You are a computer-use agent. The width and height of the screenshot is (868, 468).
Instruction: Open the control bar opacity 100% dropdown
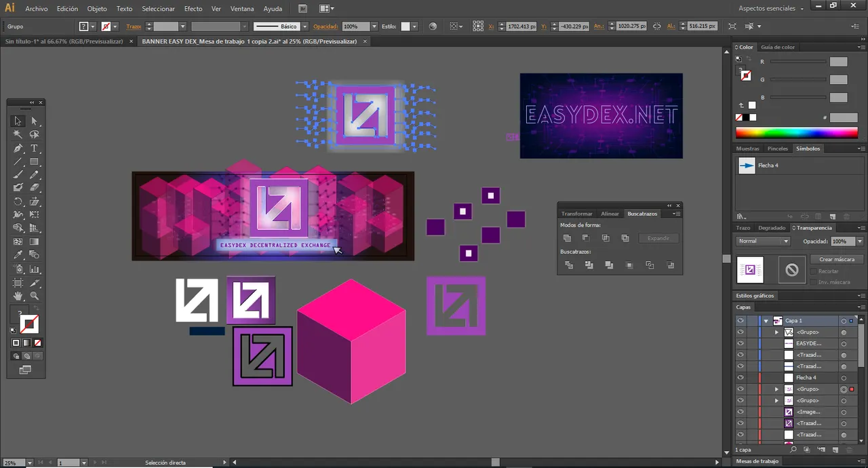point(374,26)
